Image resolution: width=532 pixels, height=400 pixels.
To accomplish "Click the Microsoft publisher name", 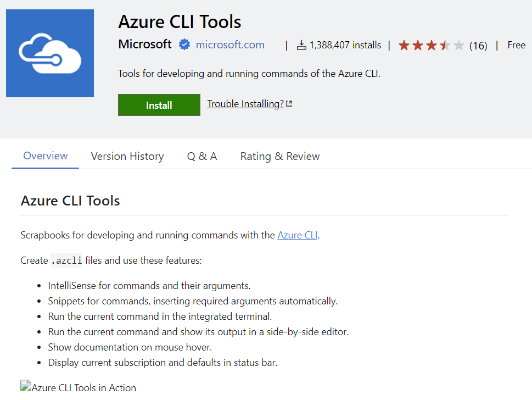I will (145, 44).
